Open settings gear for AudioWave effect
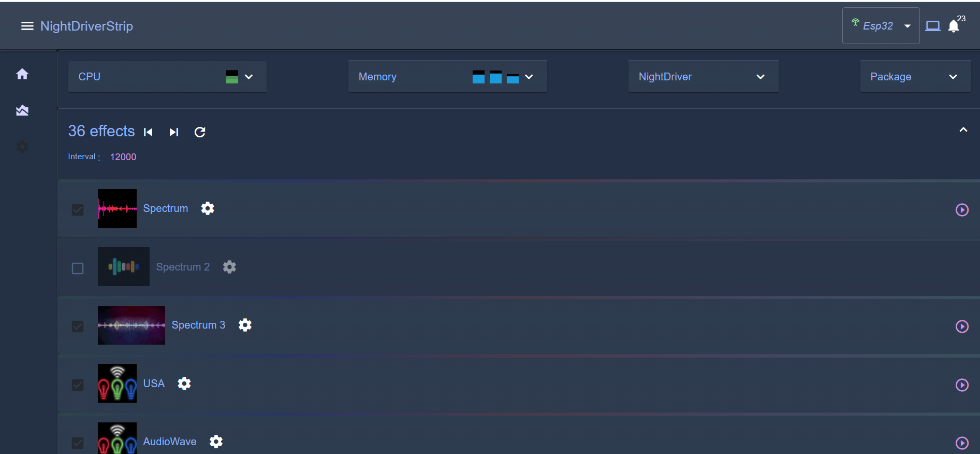Image resolution: width=980 pixels, height=454 pixels. click(x=216, y=442)
